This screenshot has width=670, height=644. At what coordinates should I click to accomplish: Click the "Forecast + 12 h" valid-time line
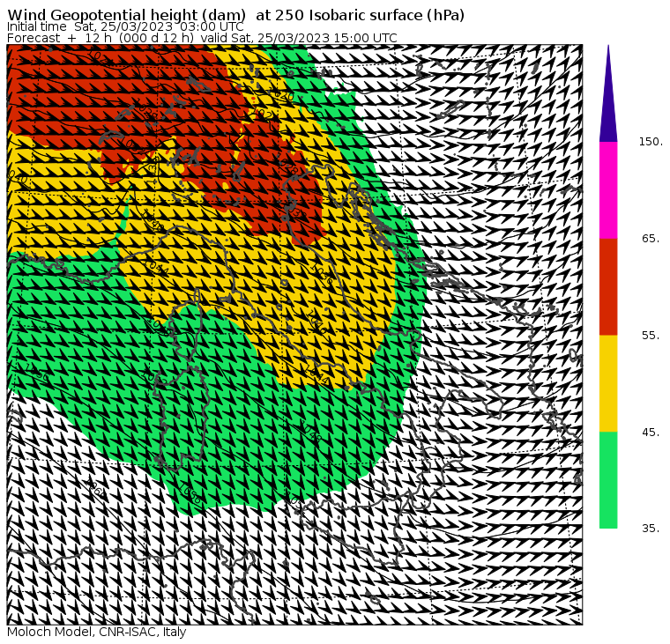point(202,38)
